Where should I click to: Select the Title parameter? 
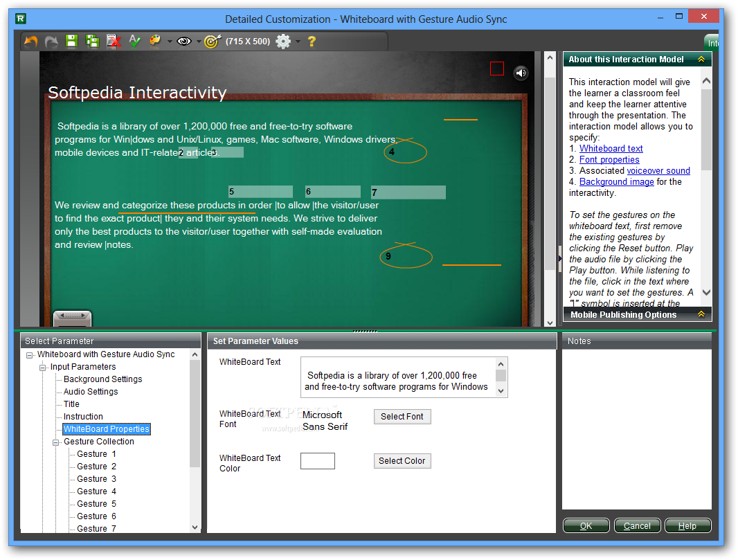pyautogui.click(x=71, y=404)
